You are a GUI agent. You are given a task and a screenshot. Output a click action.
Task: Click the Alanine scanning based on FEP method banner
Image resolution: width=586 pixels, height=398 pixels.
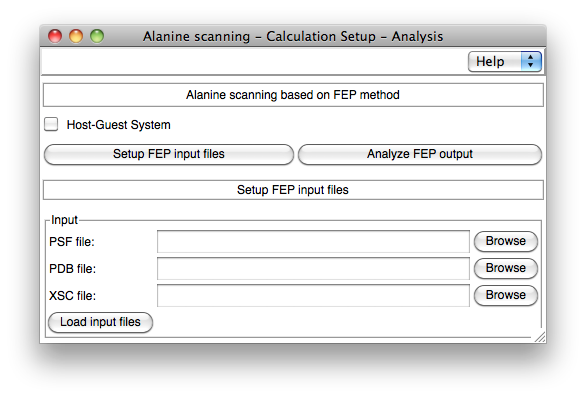tap(293, 95)
